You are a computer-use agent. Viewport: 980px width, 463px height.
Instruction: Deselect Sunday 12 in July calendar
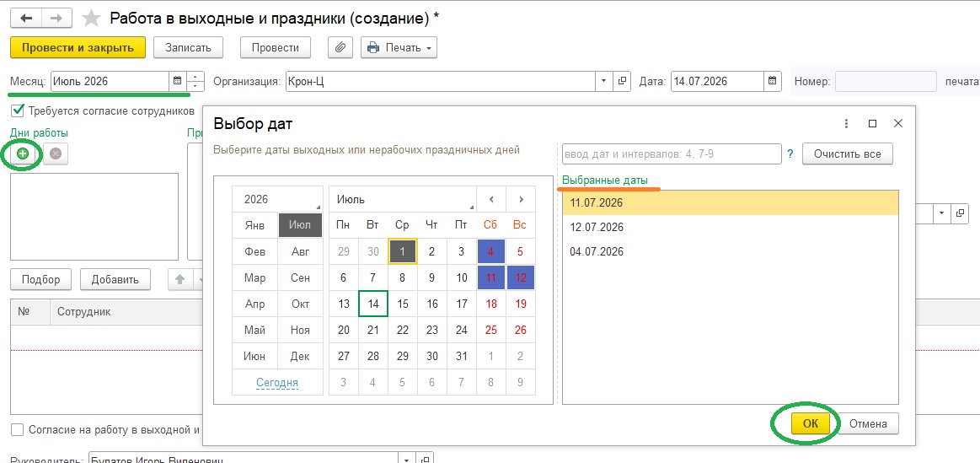click(521, 277)
